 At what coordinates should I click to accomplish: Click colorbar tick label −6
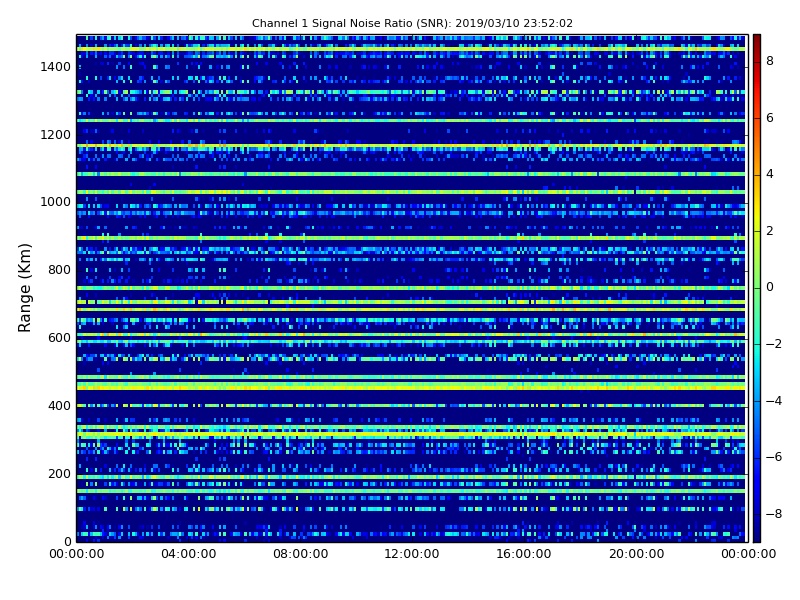pyautogui.click(x=774, y=457)
